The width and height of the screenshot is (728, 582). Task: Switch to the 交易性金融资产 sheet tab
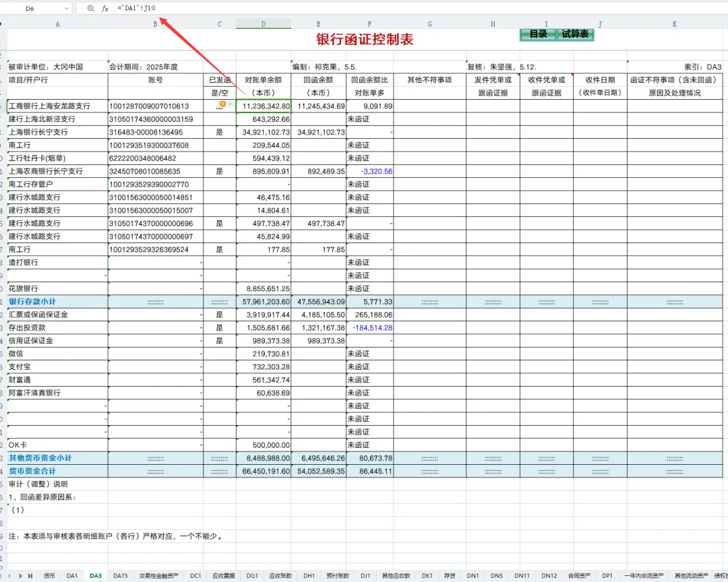(159, 575)
